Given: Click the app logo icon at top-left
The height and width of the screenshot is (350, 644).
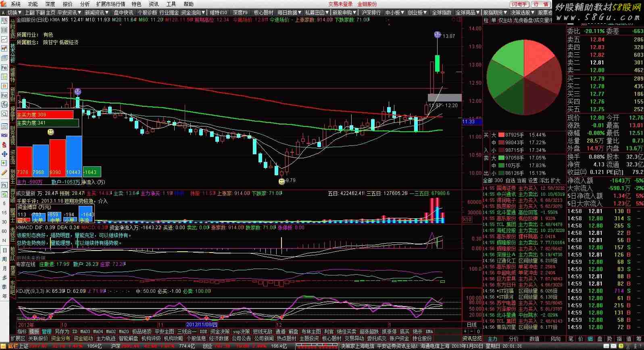Looking at the screenshot, I should point(4,4).
